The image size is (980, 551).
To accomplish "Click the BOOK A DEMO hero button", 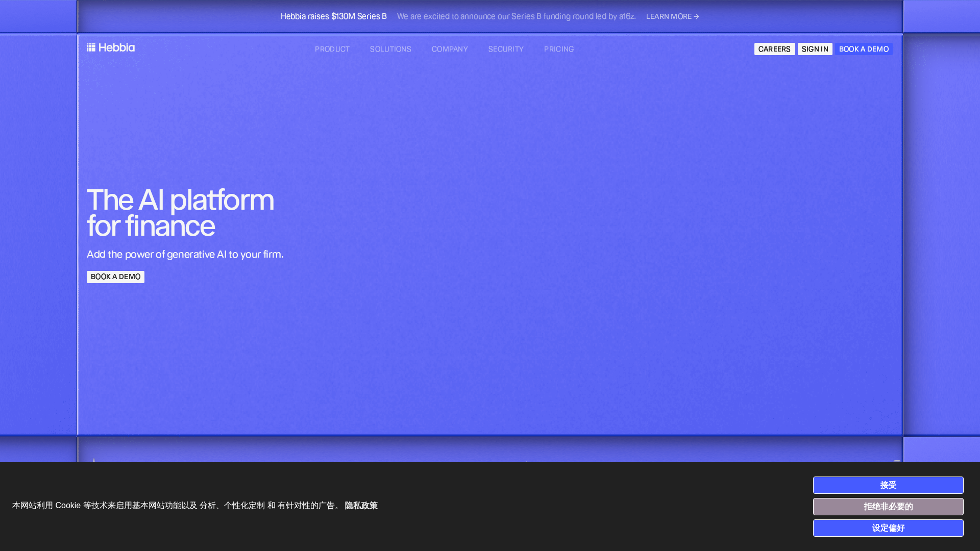I will tap(115, 277).
